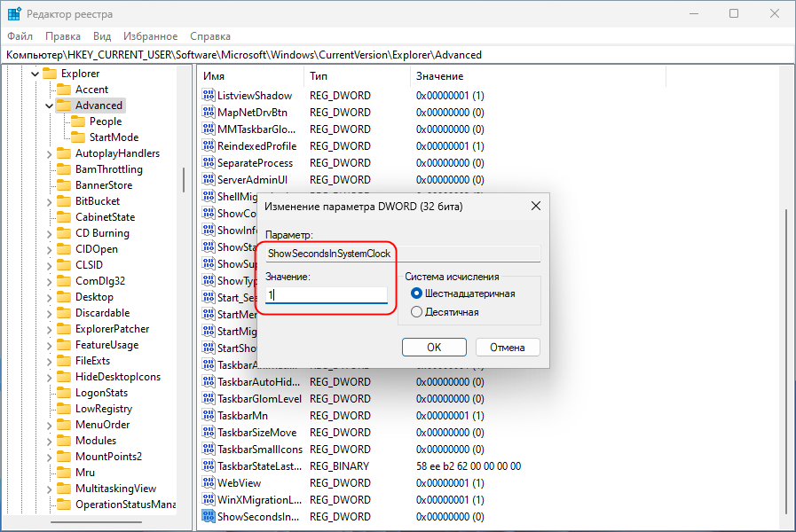Click the TaskbarSmallIcons value icon
Viewport: 796px width, 532px height.
point(209,449)
